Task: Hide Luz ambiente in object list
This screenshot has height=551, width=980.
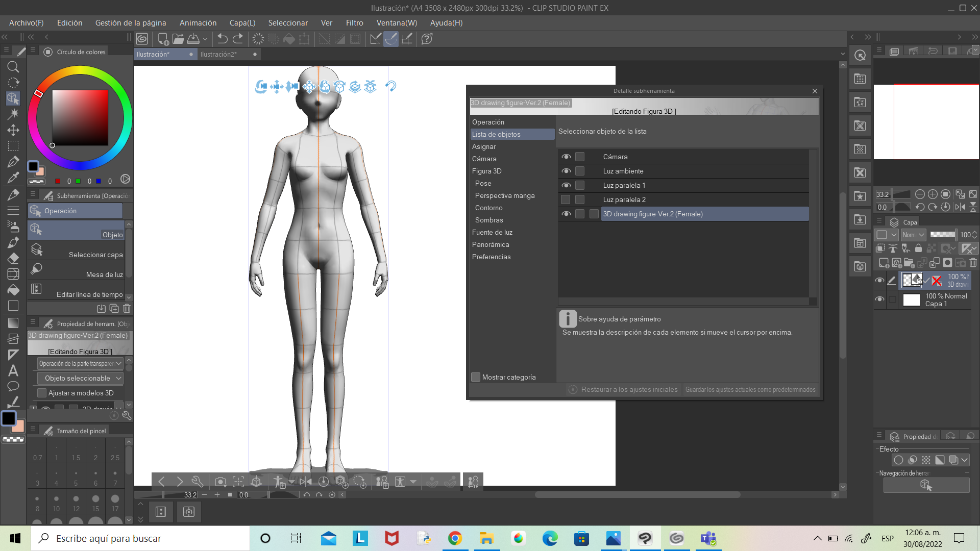Action: (x=566, y=171)
